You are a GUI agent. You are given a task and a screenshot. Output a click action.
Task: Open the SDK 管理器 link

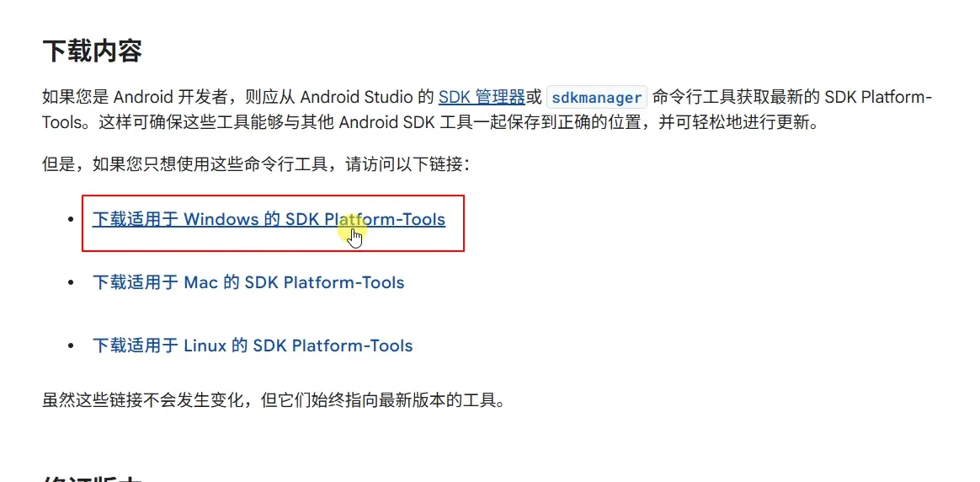tap(482, 98)
